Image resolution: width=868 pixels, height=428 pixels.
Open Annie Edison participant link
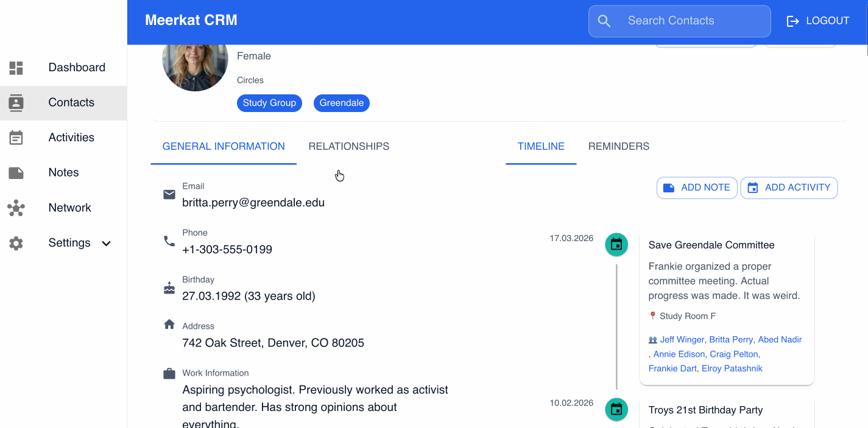click(680, 354)
